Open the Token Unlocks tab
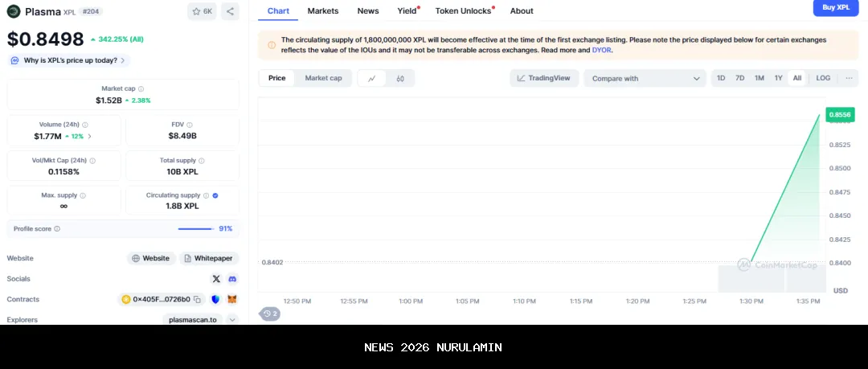Viewport: 868px width, 369px height. 463,11
